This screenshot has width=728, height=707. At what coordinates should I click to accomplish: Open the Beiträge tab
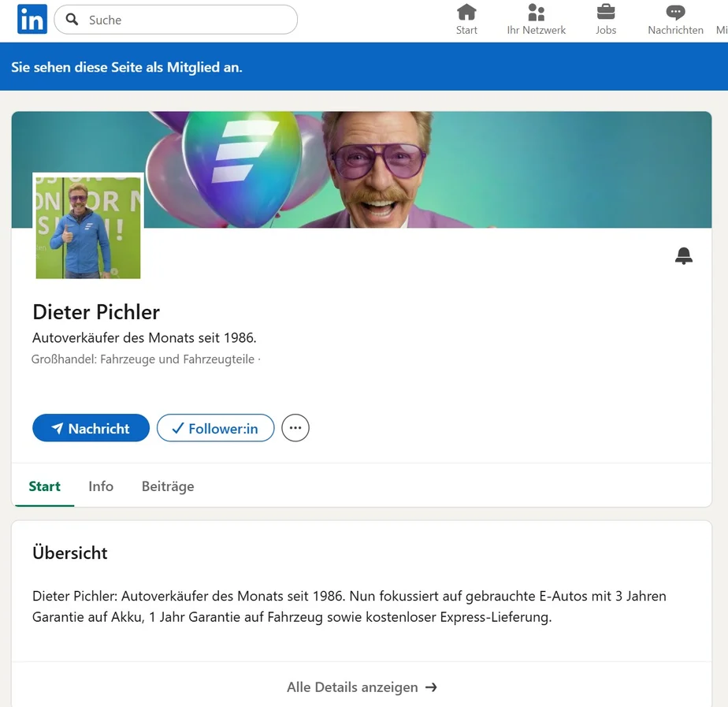(167, 486)
